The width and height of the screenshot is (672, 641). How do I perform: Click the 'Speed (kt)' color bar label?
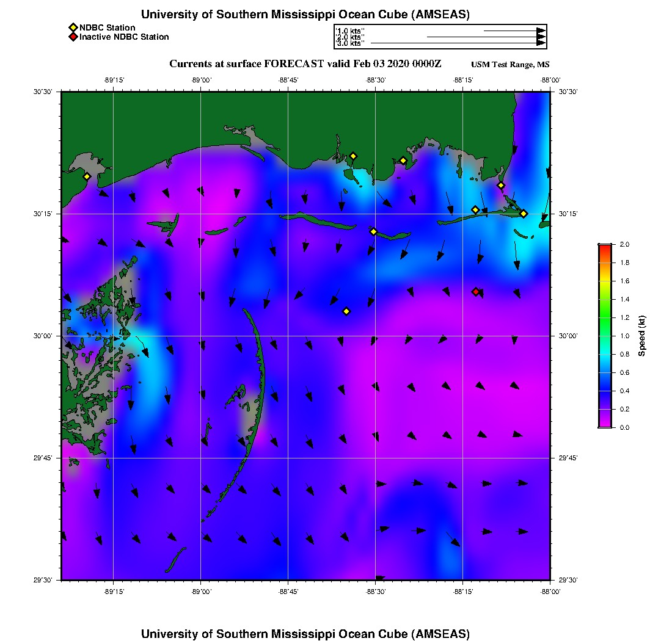coord(642,336)
